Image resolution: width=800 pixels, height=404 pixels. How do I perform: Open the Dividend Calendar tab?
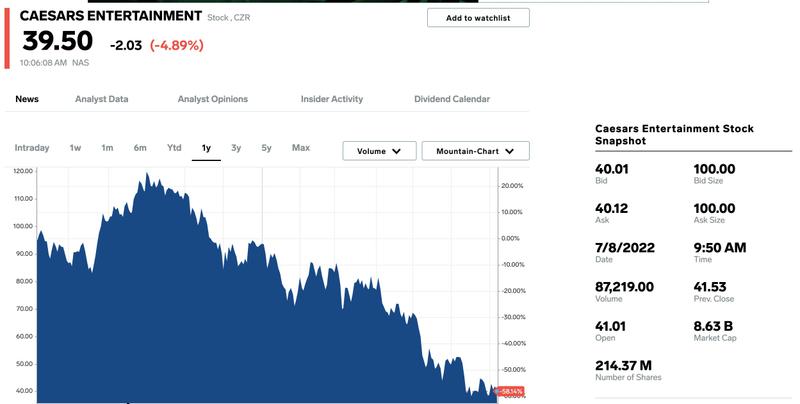click(x=452, y=99)
